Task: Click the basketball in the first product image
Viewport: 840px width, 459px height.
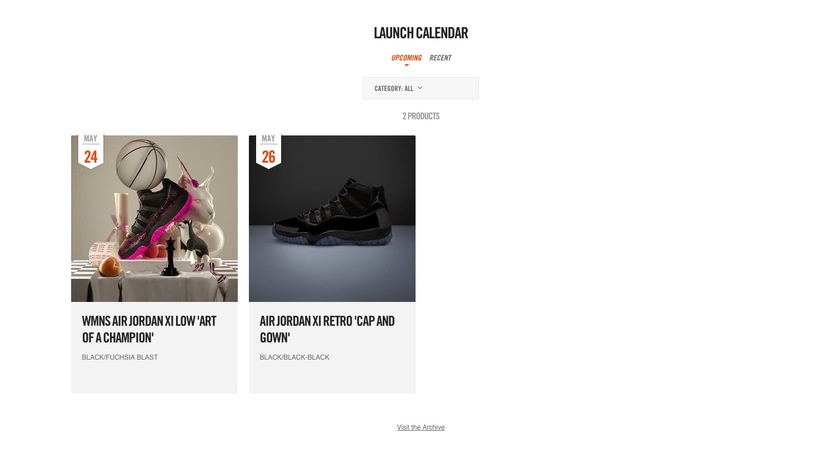Action: pos(142,164)
